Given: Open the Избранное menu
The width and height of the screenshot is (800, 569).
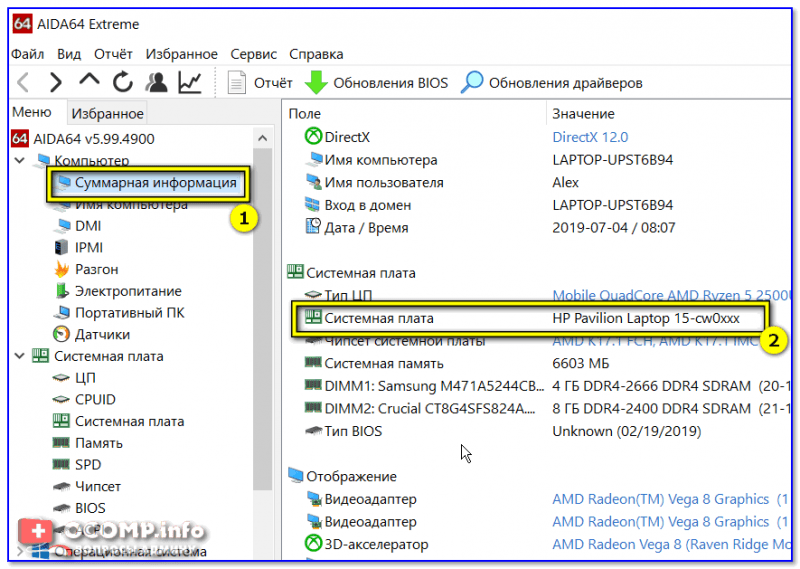Looking at the screenshot, I should coord(182,54).
